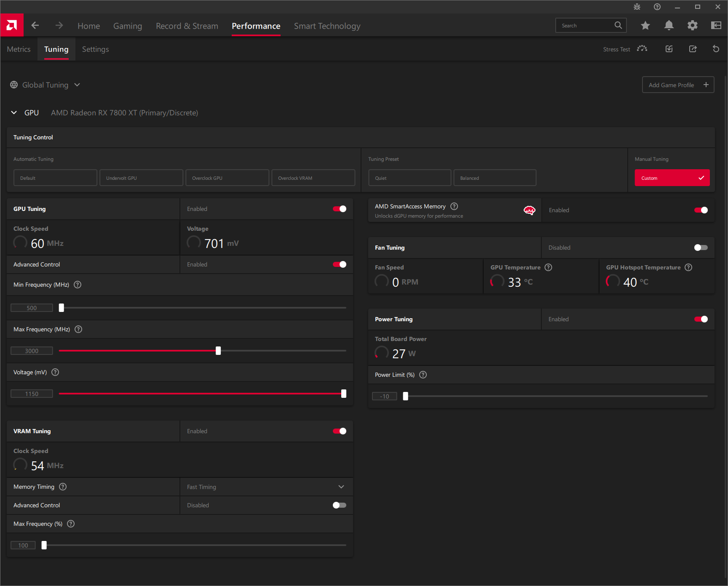Launch the Stress Test gauge icon
Screen dimensions: 728x586
click(642, 49)
